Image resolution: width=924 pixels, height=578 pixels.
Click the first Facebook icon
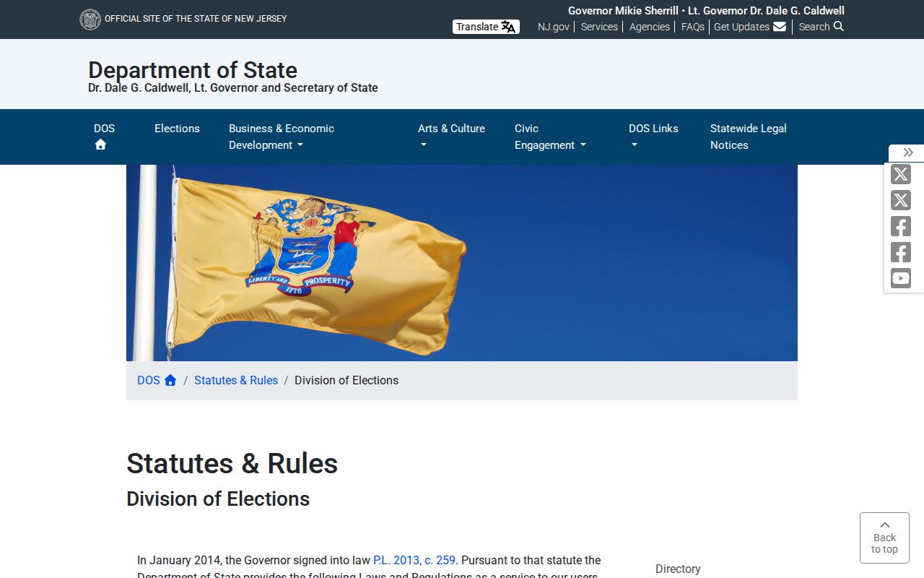(x=901, y=226)
